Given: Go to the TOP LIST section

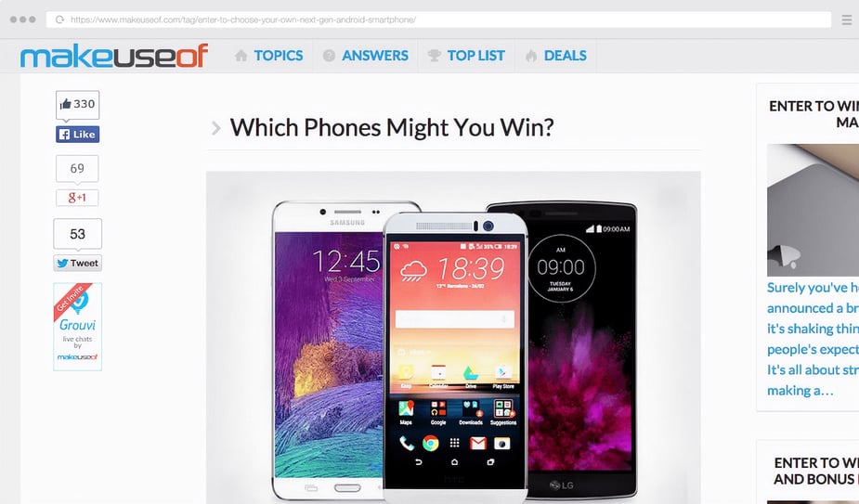Looking at the screenshot, I should (x=476, y=56).
